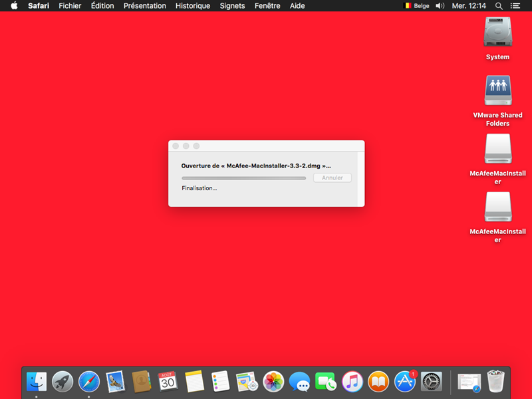Open Mail stamp icon in Dock
532x399 pixels.
(115, 381)
